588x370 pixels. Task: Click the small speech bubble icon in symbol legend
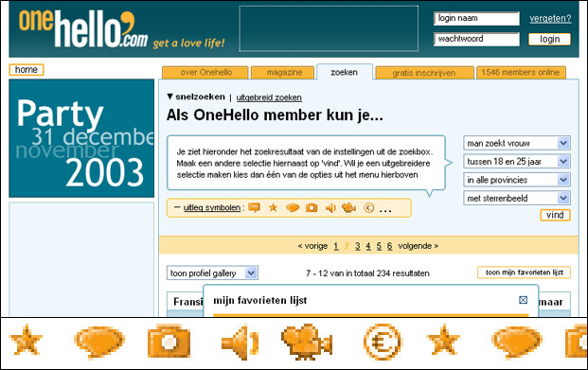coord(293,207)
